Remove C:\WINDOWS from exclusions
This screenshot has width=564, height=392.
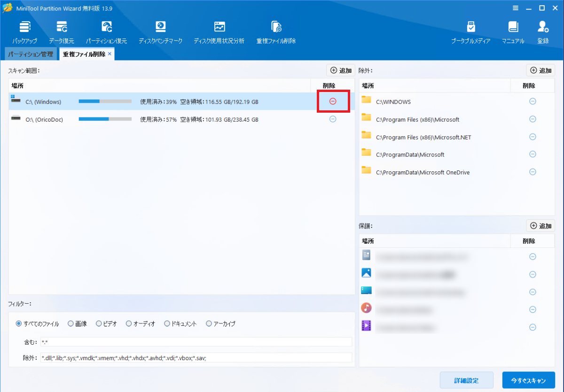point(533,101)
